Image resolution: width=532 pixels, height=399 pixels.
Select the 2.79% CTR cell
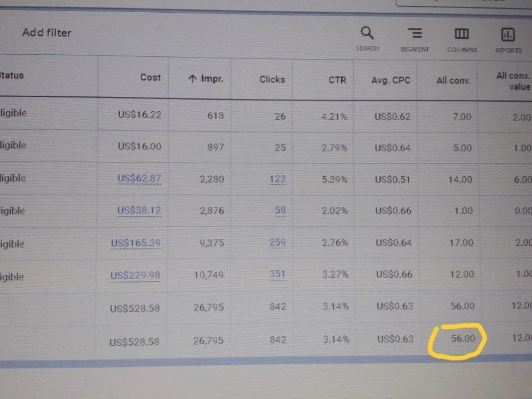coord(334,148)
